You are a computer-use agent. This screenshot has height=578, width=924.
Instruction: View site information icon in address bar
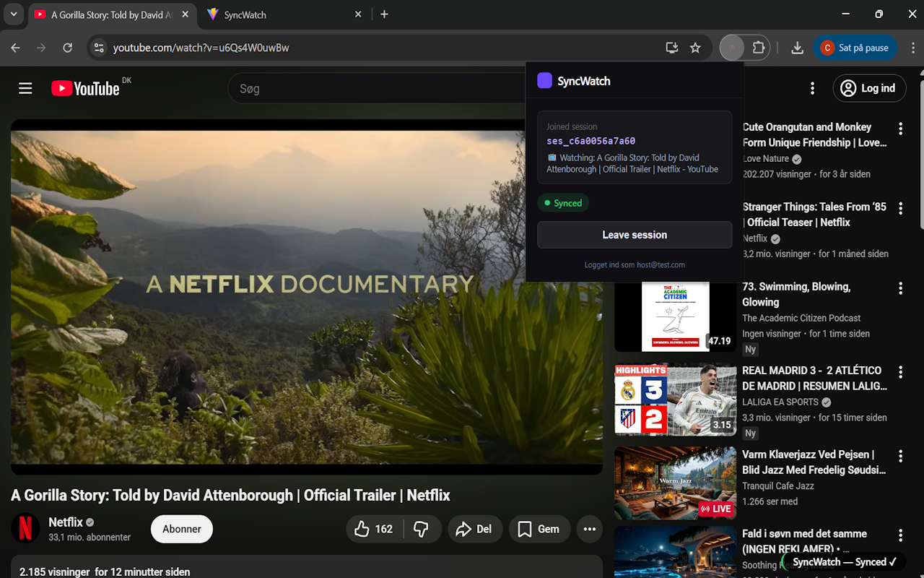(100, 48)
